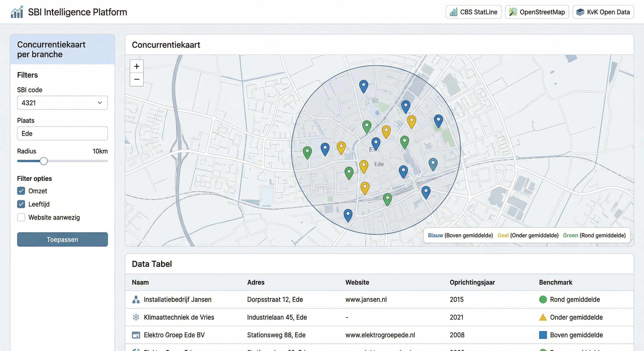The image size is (644, 351).
Task: Zoom in on the map with the plus button
Action: (x=137, y=66)
